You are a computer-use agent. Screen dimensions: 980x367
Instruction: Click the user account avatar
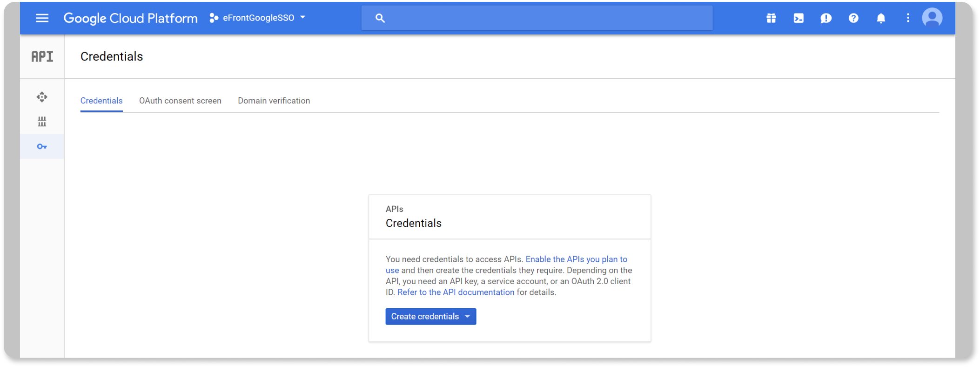click(932, 18)
